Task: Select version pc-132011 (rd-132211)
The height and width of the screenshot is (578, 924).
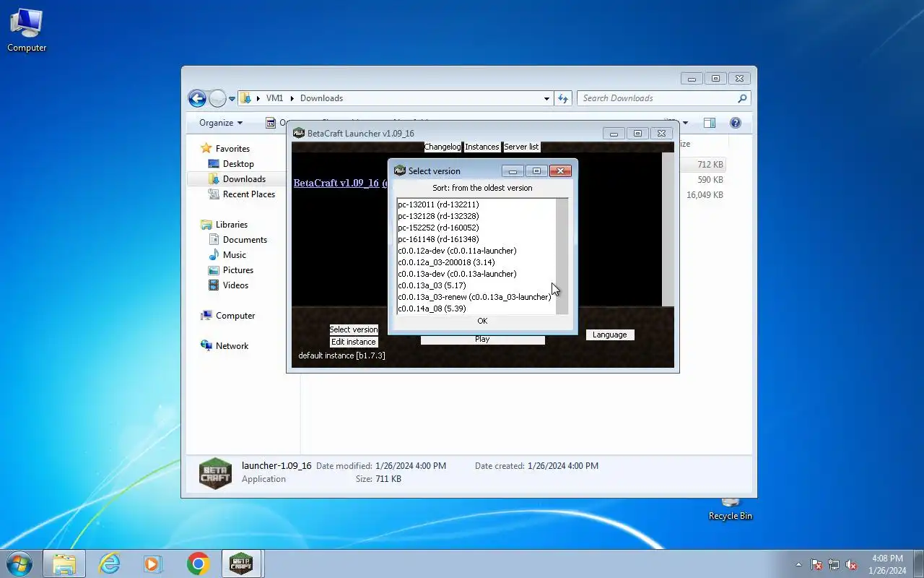Action: [476, 204]
